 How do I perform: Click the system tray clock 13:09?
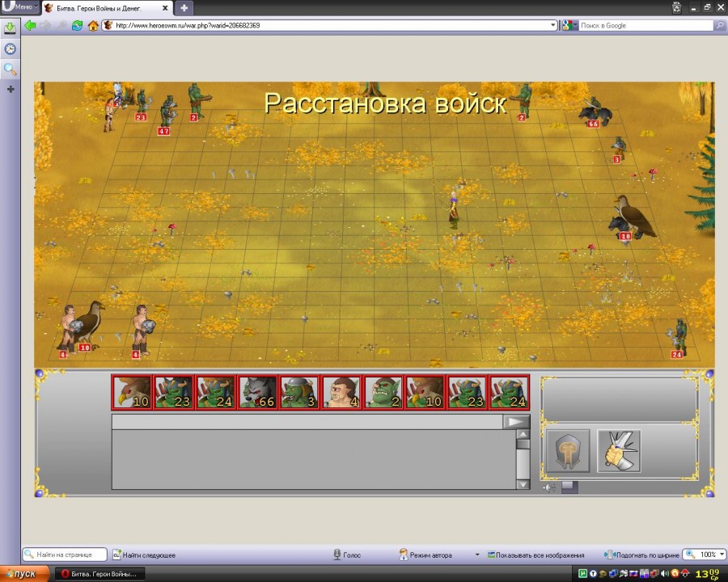coord(707,574)
